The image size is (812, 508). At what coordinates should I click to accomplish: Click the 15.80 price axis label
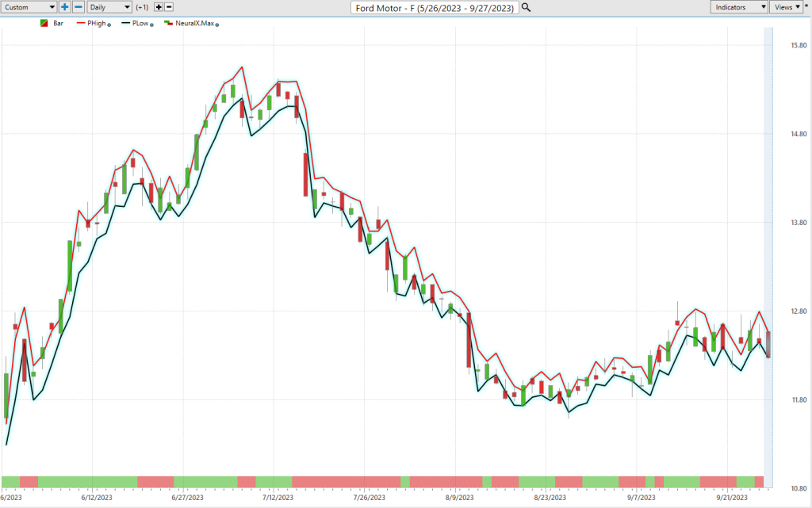[799, 45]
